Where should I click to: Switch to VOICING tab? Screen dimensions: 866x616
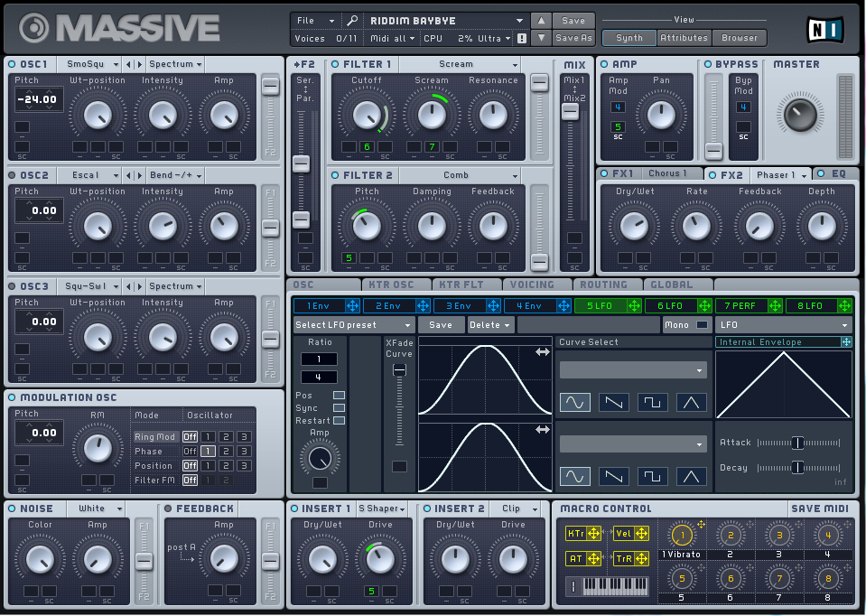[532, 285]
